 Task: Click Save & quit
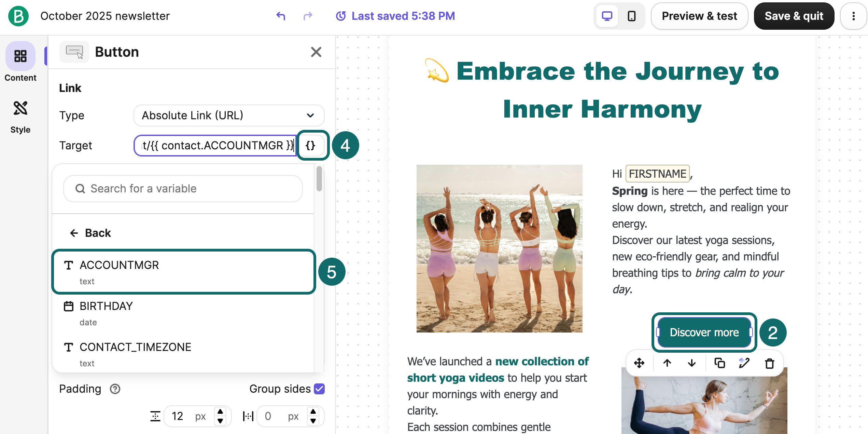pos(794,16)
